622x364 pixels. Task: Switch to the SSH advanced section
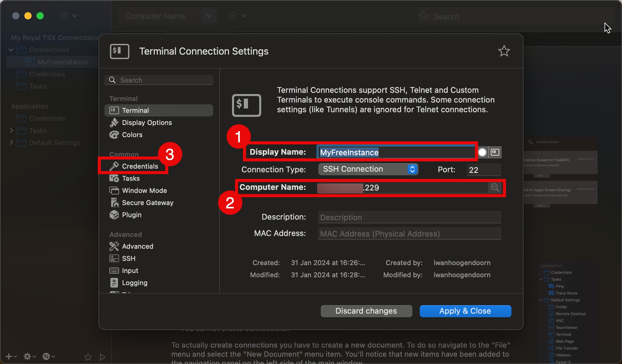pyautogui.click(x=128, y=258)
